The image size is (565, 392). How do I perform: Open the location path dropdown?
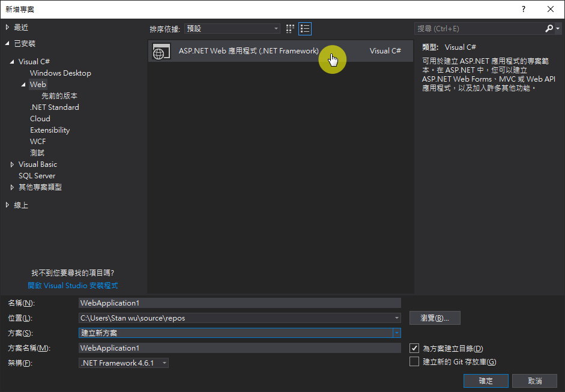396,318
